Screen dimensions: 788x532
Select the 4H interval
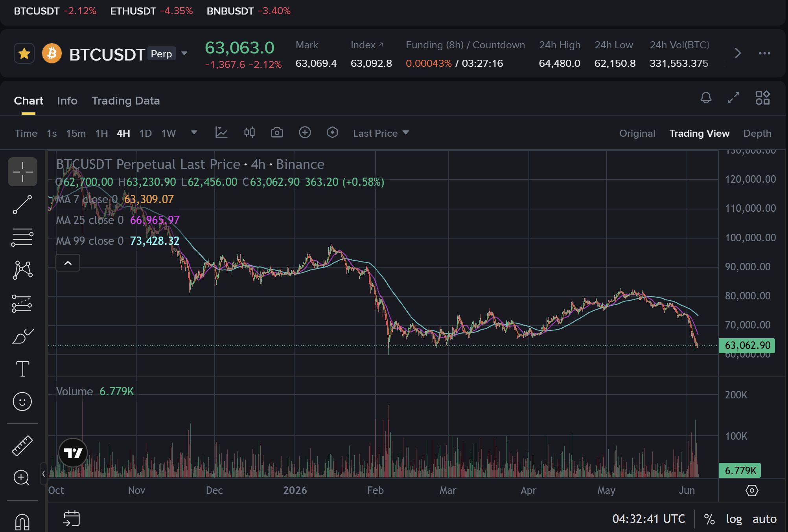point(123,133)
